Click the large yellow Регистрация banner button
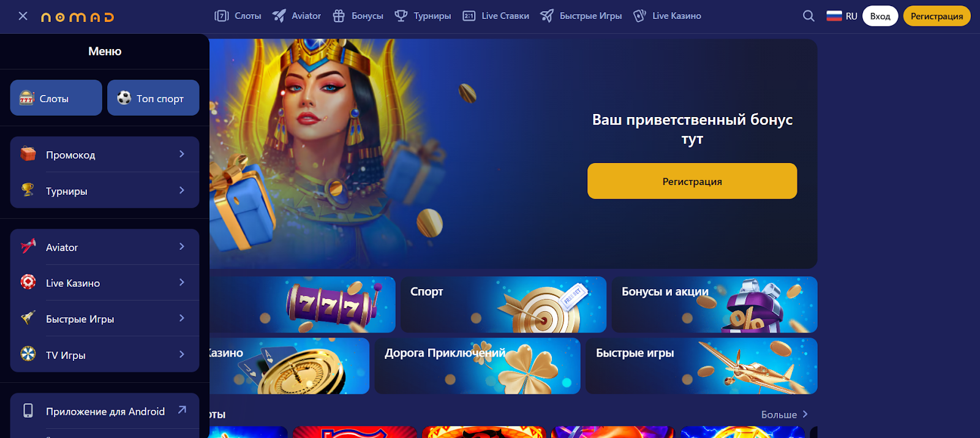Screen dimensions: 980x438 click(692, 181)
